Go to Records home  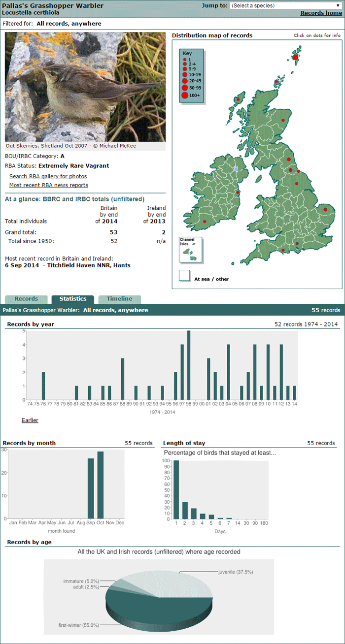(x=321, y=13)
